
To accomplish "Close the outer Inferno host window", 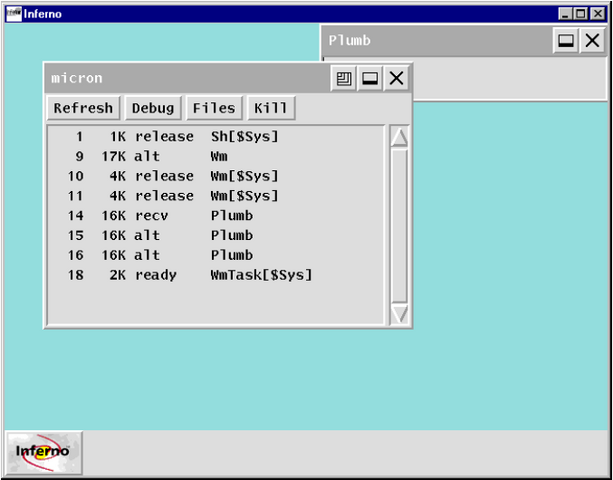I will pos(597,14).
